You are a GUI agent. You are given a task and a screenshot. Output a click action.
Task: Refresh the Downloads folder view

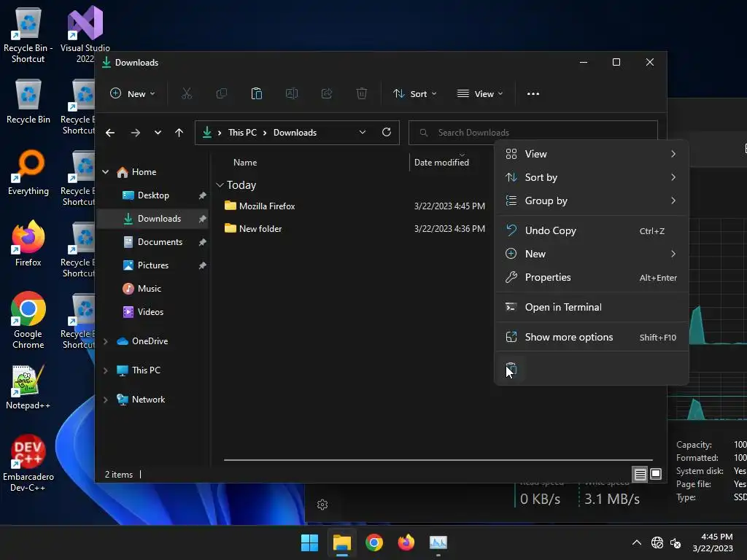(387, 133)
